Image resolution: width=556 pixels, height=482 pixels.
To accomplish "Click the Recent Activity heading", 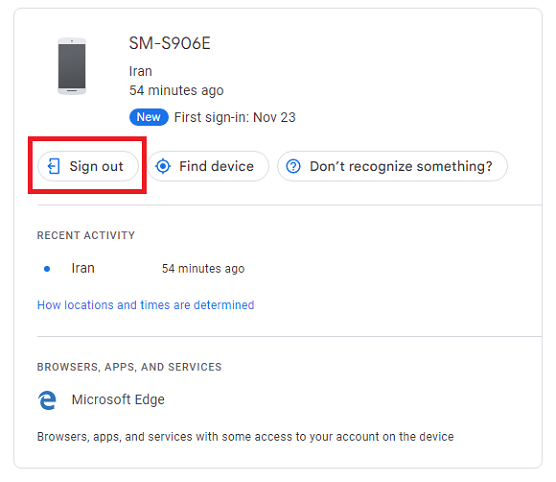I will click(86, 236).
